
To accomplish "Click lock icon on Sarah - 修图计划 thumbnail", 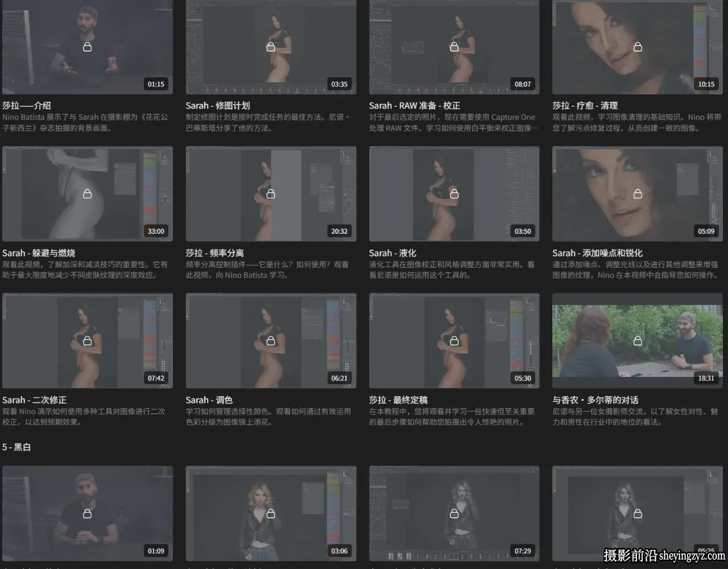I will [x=271, y=47].
